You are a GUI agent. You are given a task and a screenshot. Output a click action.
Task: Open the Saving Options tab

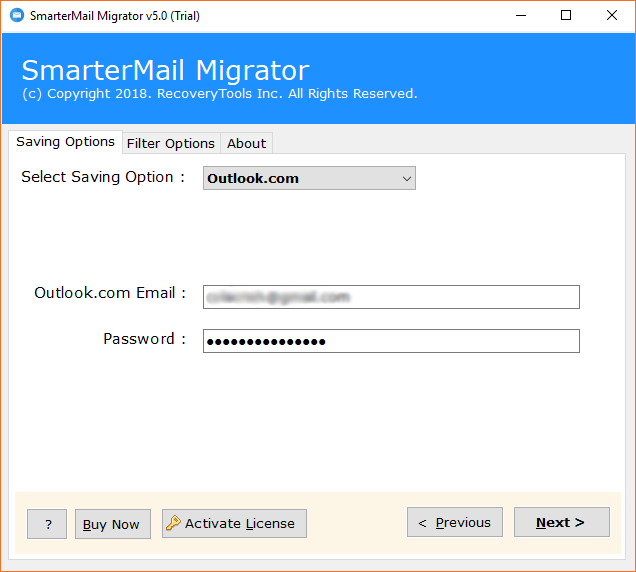click(x=65, y=142)
